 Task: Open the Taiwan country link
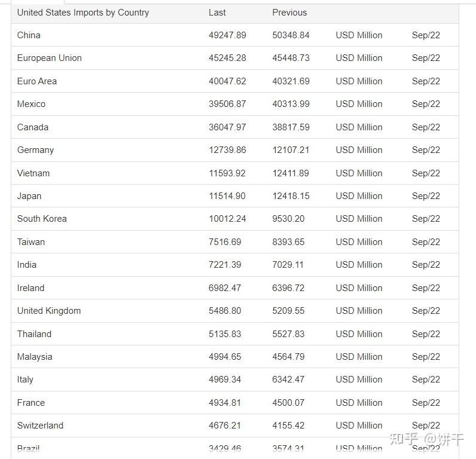point(31,242)
